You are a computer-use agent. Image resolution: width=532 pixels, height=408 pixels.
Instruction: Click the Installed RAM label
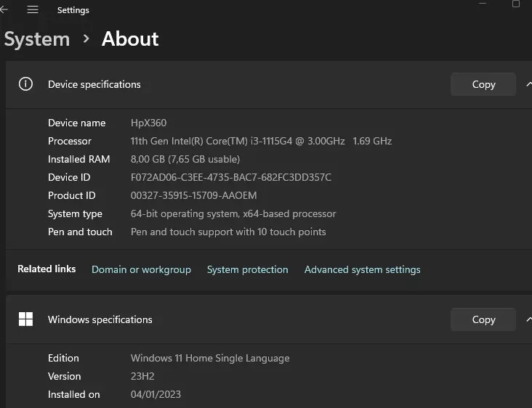[x=79, y=159]
